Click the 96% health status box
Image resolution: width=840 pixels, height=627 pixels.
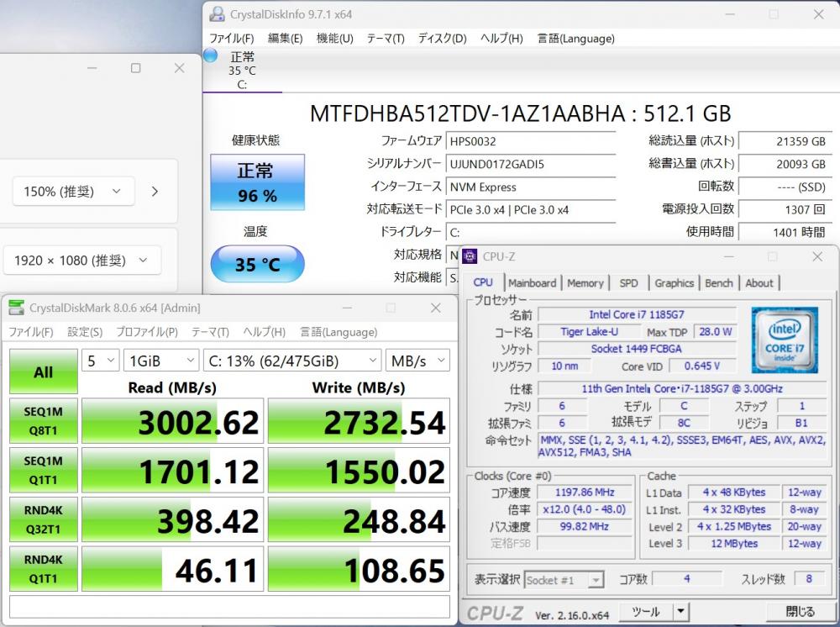(257, 182)
